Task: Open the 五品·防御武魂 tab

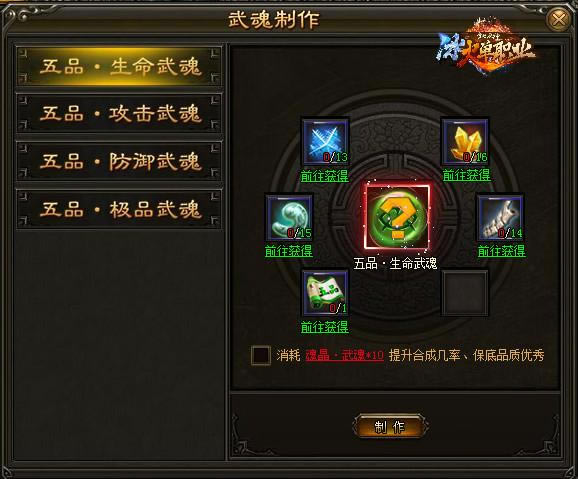Action: [119, 162]
